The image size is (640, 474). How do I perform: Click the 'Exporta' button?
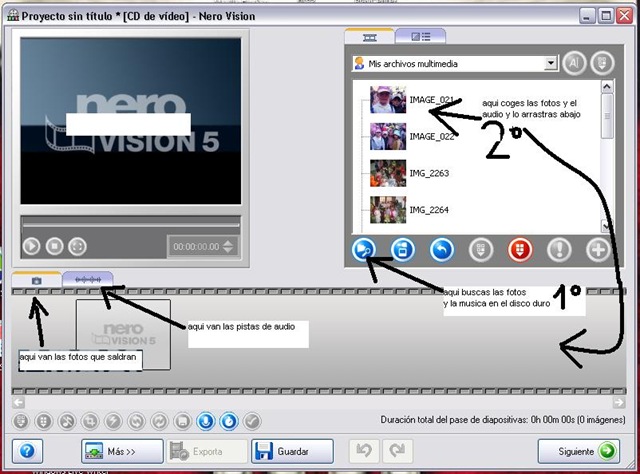[x=207, y=451]
